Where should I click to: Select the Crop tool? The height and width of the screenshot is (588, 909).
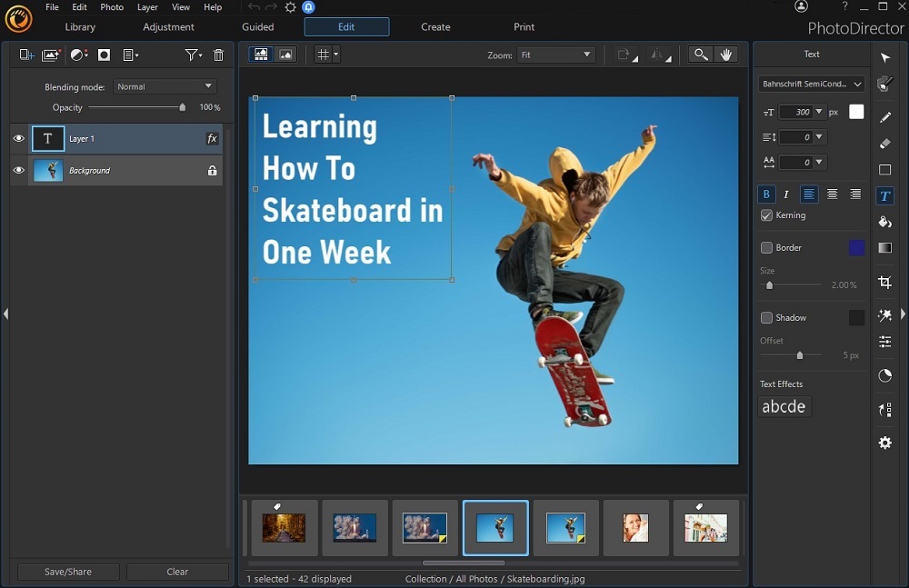click(x=885, y=282)
